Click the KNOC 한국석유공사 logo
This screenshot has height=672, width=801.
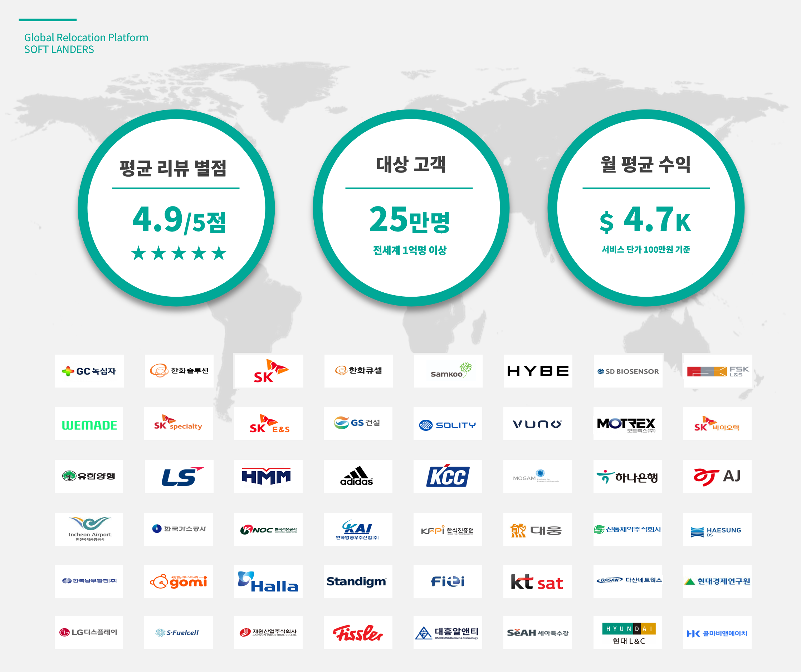(268, 529)
